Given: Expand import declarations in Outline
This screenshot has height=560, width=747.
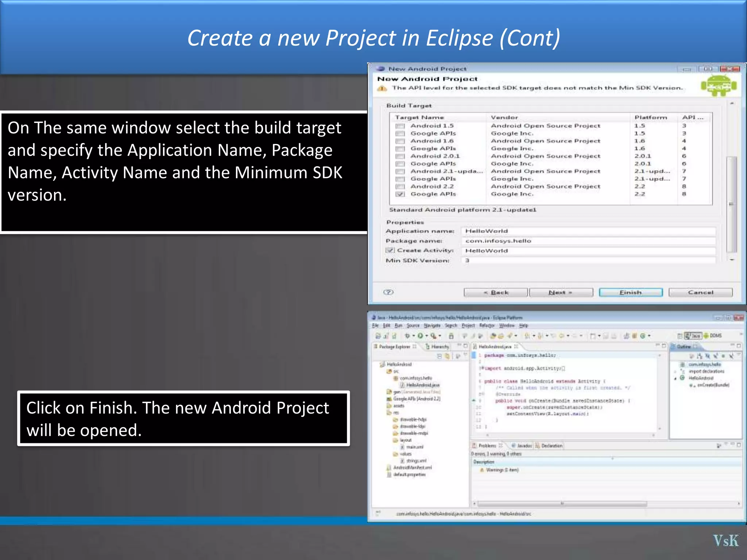Looking at the screenshot, I should [675, 372].
